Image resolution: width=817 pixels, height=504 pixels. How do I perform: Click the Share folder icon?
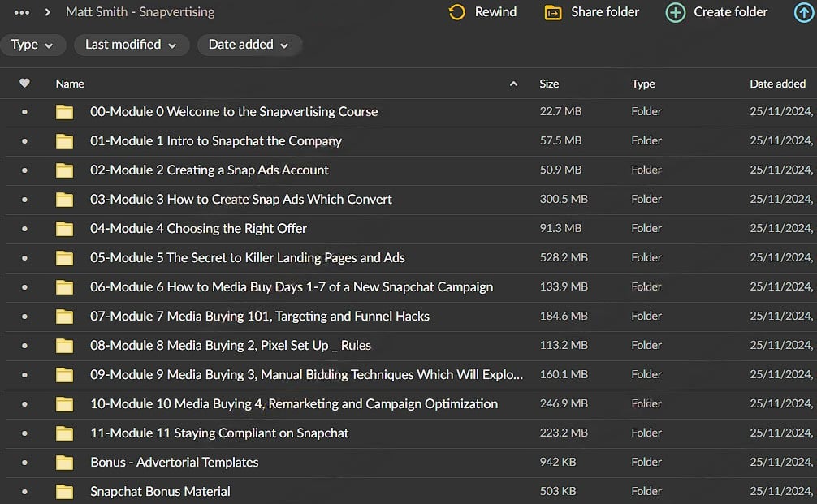point(553,12)
